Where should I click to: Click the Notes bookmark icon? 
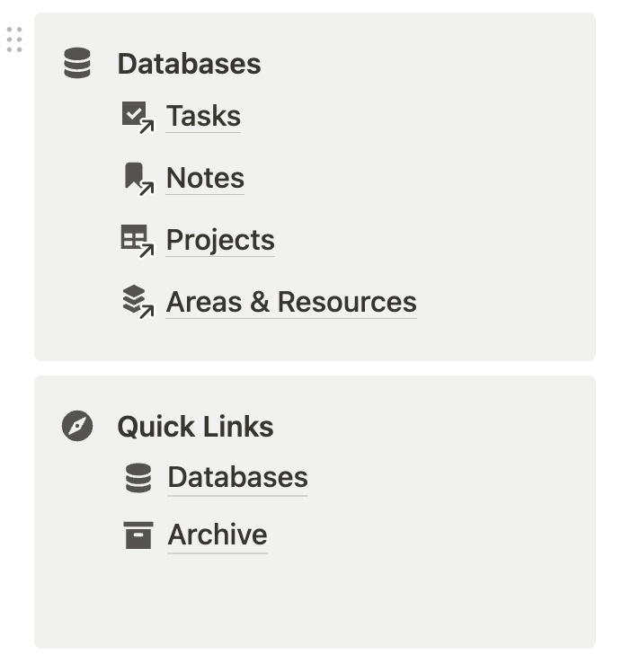137,178
